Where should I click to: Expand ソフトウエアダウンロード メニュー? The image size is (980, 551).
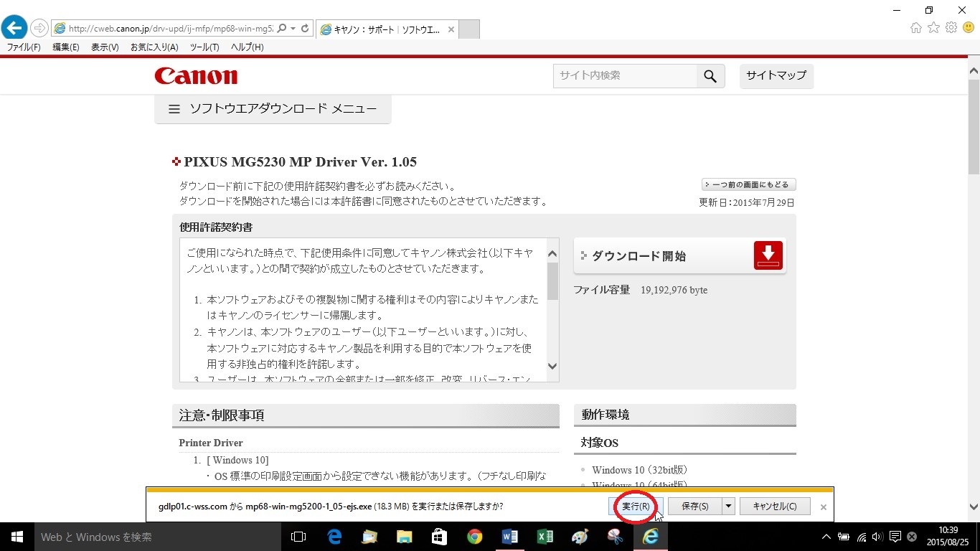[x=273, y=109]
